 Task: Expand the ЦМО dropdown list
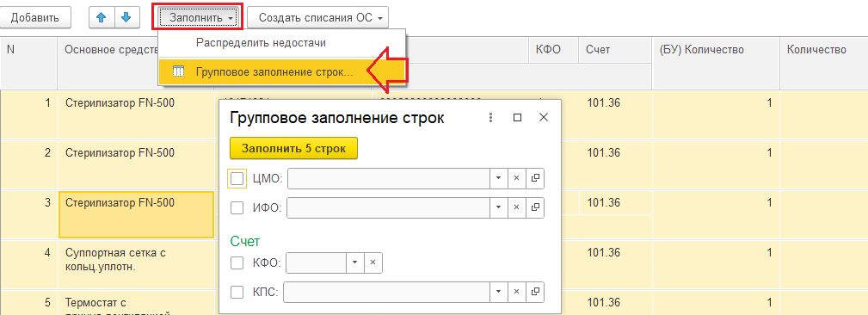pyautogui.click(x=498, y=178)
